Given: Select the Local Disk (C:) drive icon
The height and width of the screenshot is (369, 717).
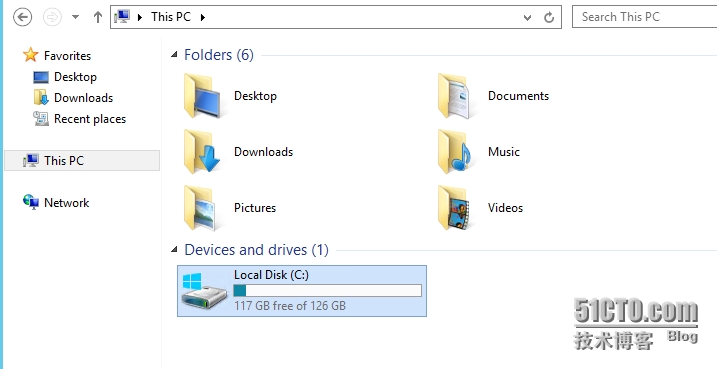Looking at the screenshot, I should tap(204, 290).
